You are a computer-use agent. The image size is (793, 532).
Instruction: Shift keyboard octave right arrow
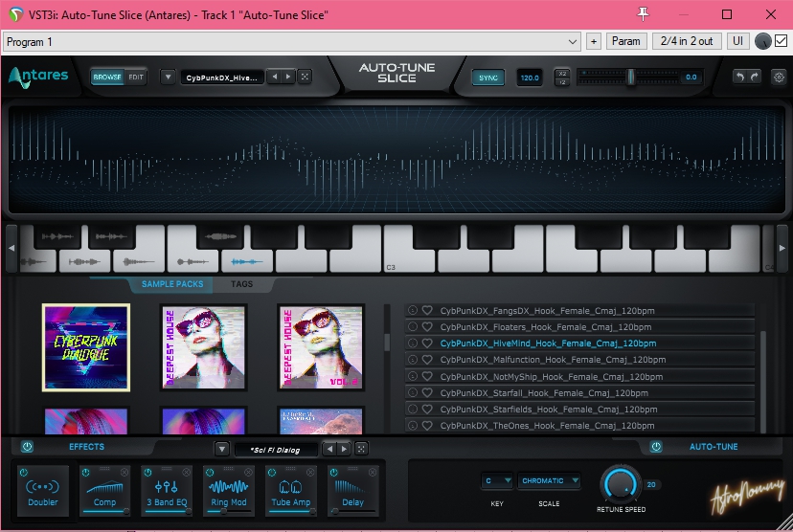782,248
